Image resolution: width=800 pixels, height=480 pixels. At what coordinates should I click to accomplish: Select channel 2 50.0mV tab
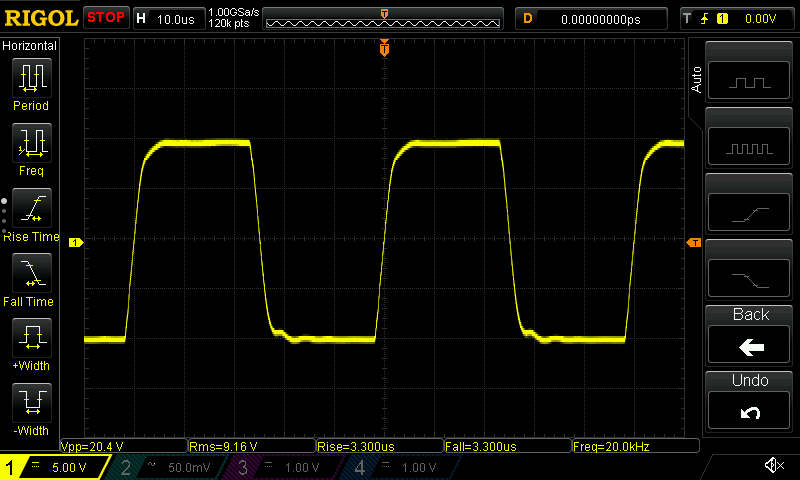[x=168, y=467]
